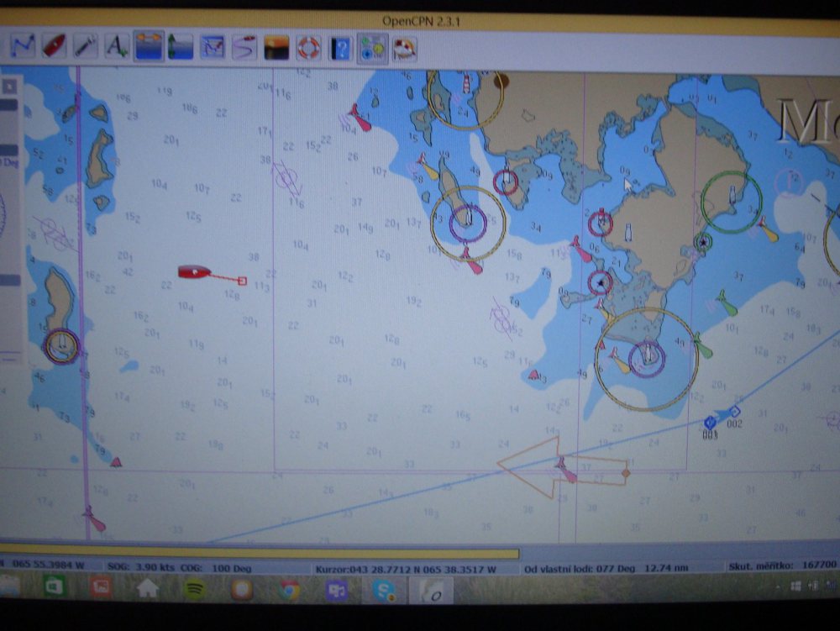Change color scheme with the sunset icon
Screen dimensions: 840x631
[x=276, y=48]
